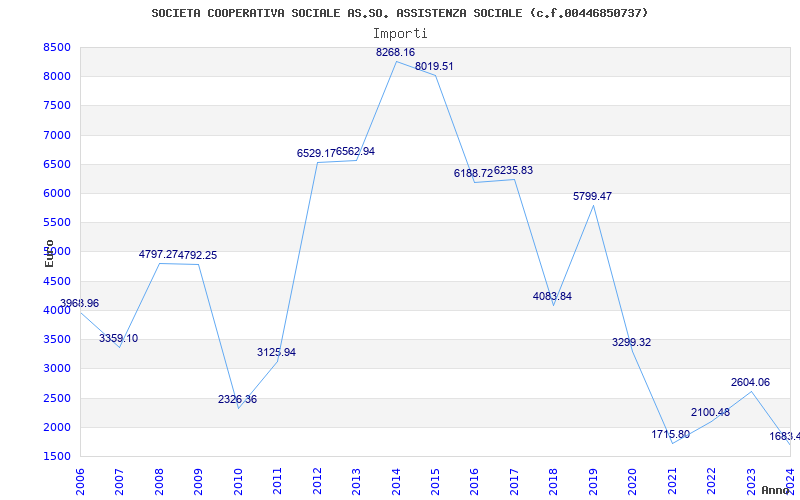Click the 6529.17 value label

tap(316, 154)
